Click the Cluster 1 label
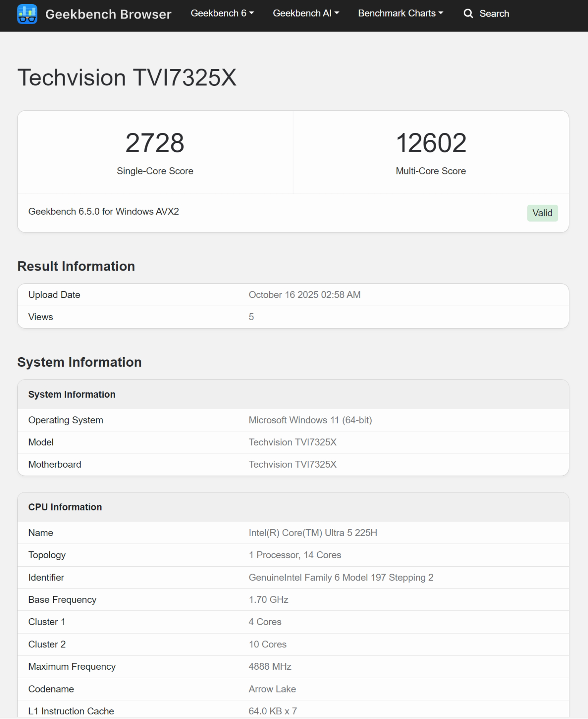The image size is (588, 719). click(47, 622)
